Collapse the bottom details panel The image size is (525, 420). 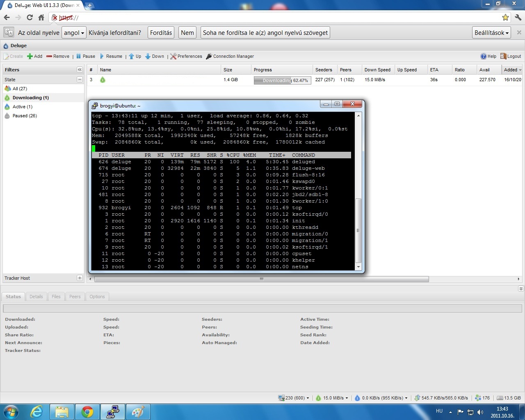point(521,289)
